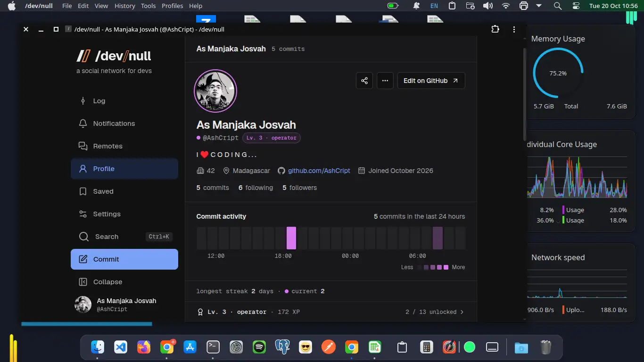
Task: Open Spotlight search magnifier in menu bar
Action: coord(558,6)
